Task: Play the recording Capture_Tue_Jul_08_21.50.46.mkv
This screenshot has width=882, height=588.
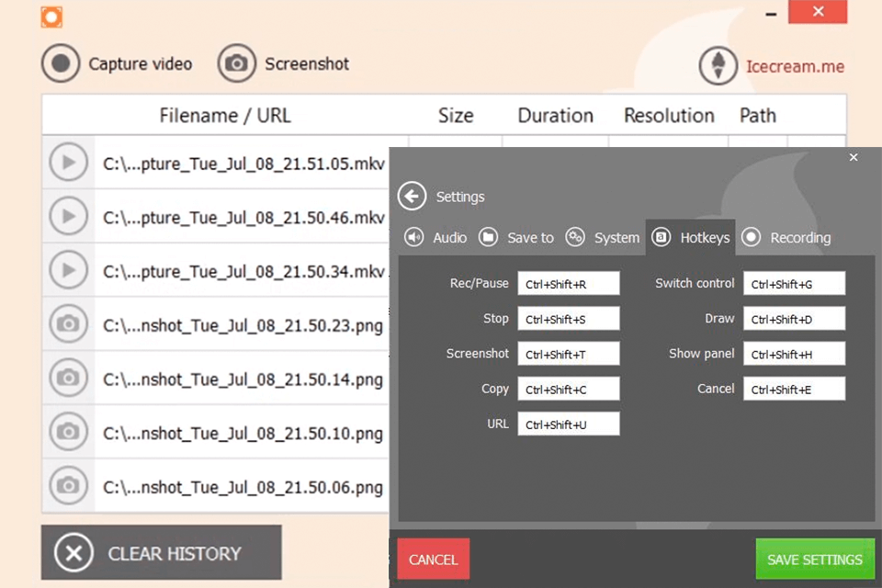Action: coord(67,216)
